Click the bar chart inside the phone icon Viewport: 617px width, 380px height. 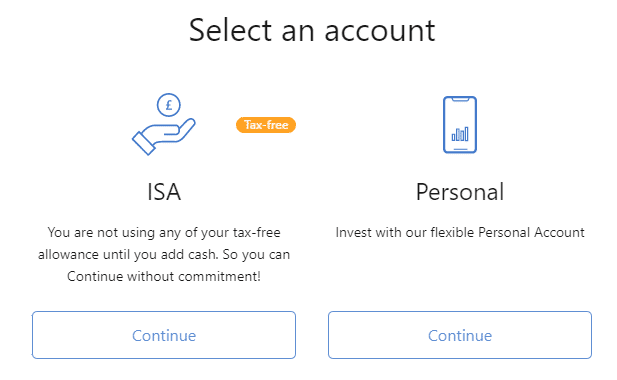click(460, 134)
